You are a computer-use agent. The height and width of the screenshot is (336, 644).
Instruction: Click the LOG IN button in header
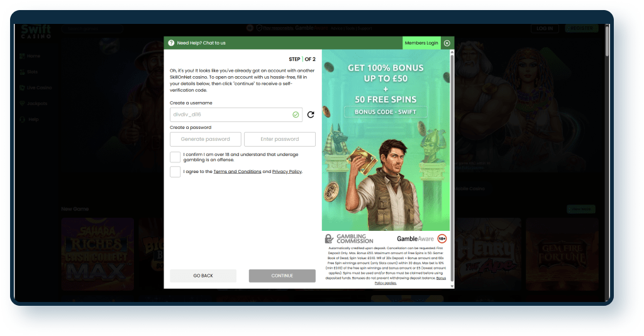pyautogui.click(x=545, y=28)
